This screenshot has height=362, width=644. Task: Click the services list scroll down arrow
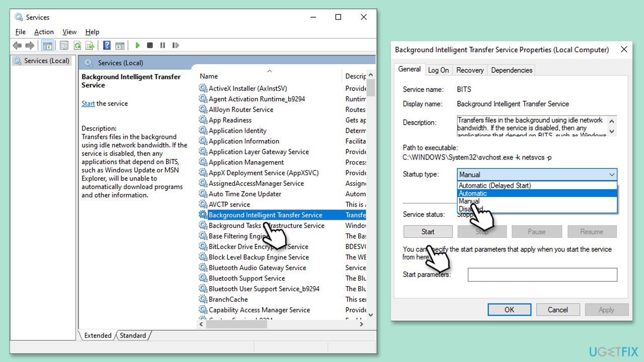(x=371, y=315)
